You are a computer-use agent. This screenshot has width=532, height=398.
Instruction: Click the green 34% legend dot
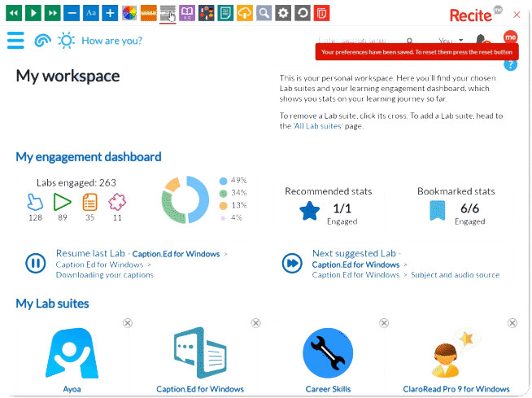click(223, 193)
